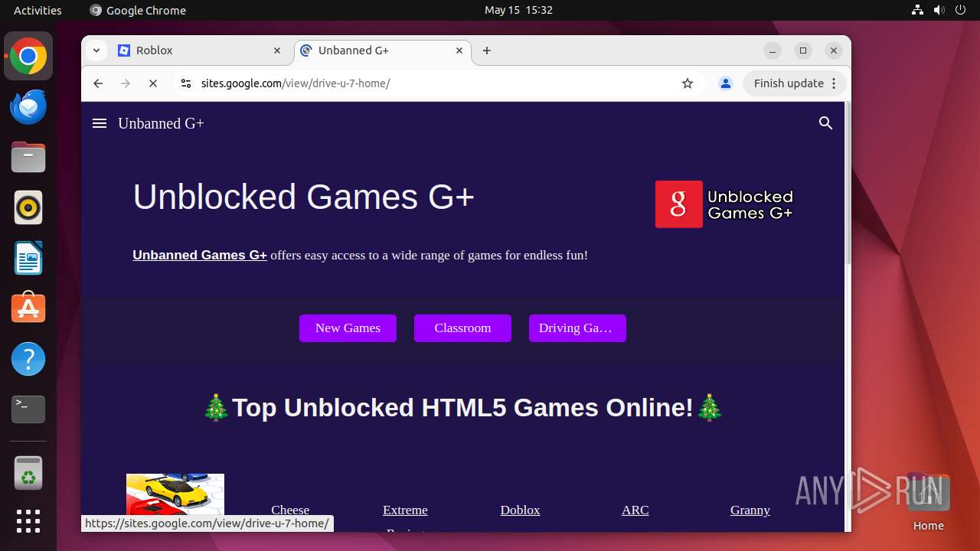Close the Chrome window
The width and height of the screenshot is (980, 551).
(x=834, y=51)
